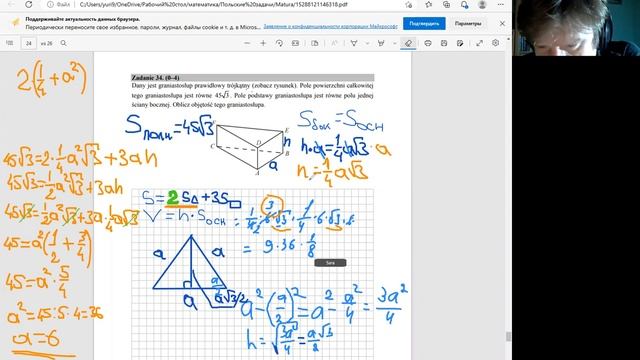640x360 pixels.
Task: Zoom in the PDF document
Action: [263, 43]
